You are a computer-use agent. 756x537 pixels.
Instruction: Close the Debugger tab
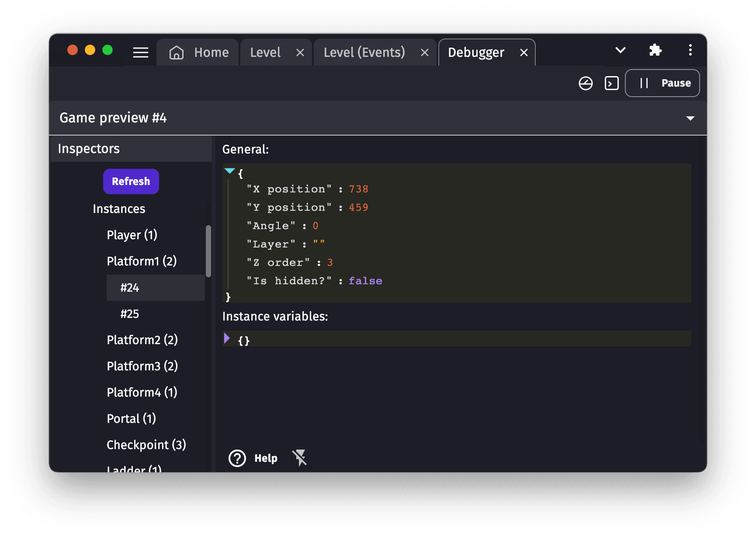point(524,53)
